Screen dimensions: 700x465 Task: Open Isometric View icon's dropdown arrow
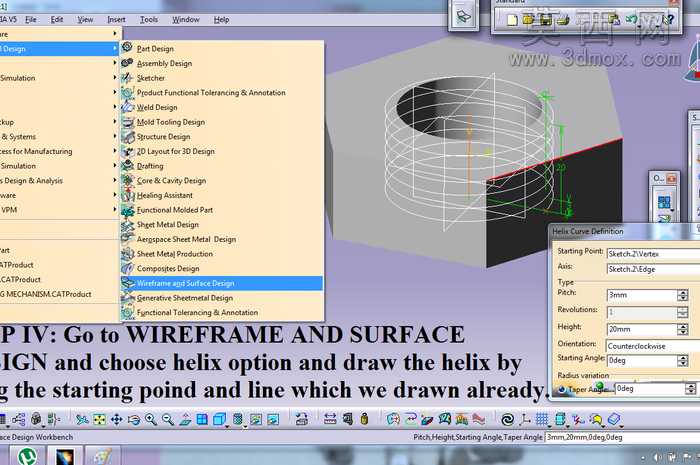coord(227,425)
